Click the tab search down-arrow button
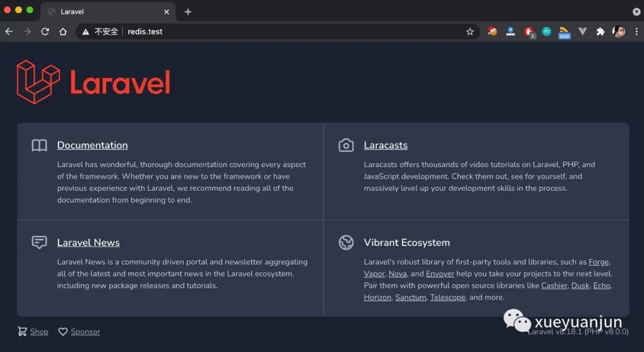 point(636,12)
